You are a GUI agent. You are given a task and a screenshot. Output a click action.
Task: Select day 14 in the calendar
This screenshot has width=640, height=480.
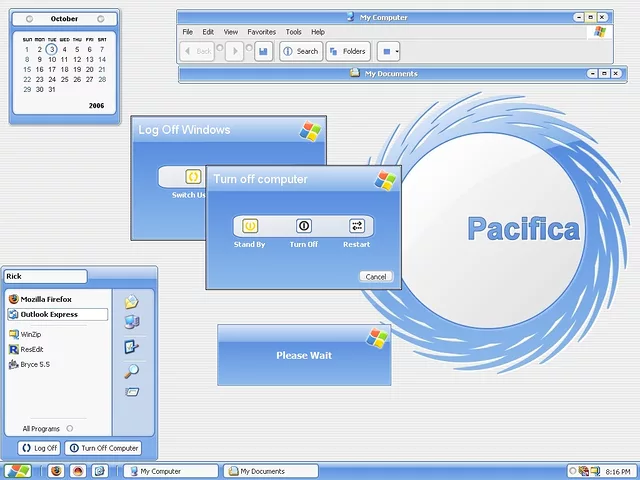[x=101, y=59]
